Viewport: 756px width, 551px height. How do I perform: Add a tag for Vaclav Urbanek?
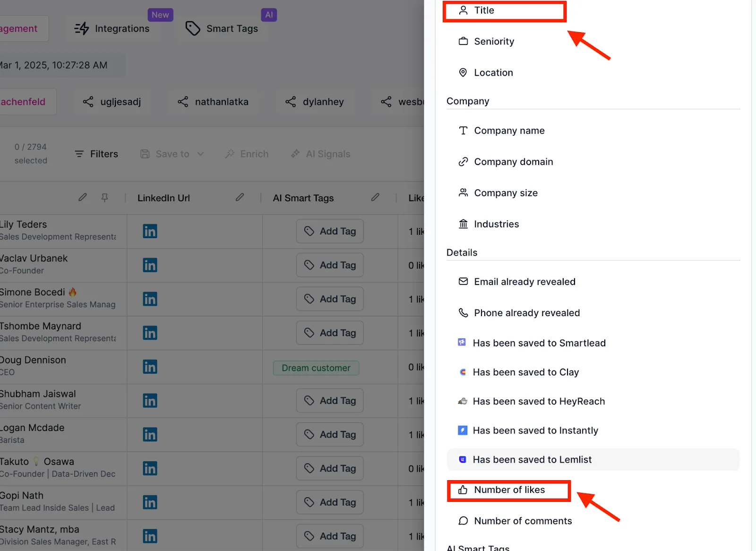330,265
